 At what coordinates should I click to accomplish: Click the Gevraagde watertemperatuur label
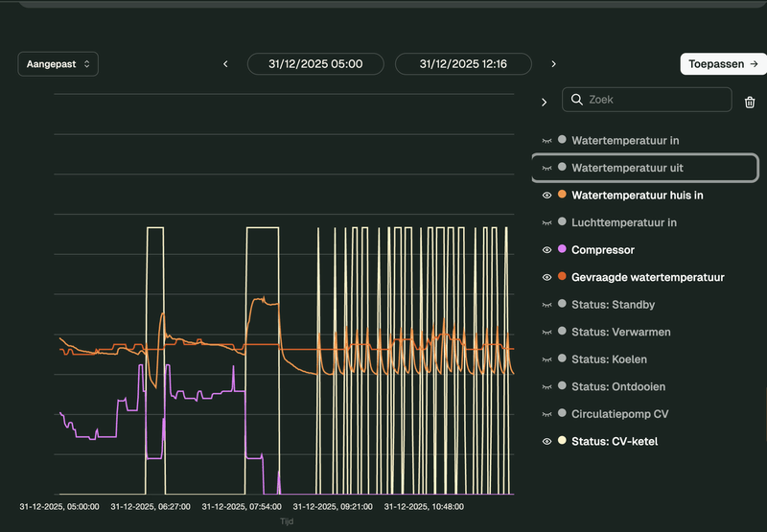(647, 278)
